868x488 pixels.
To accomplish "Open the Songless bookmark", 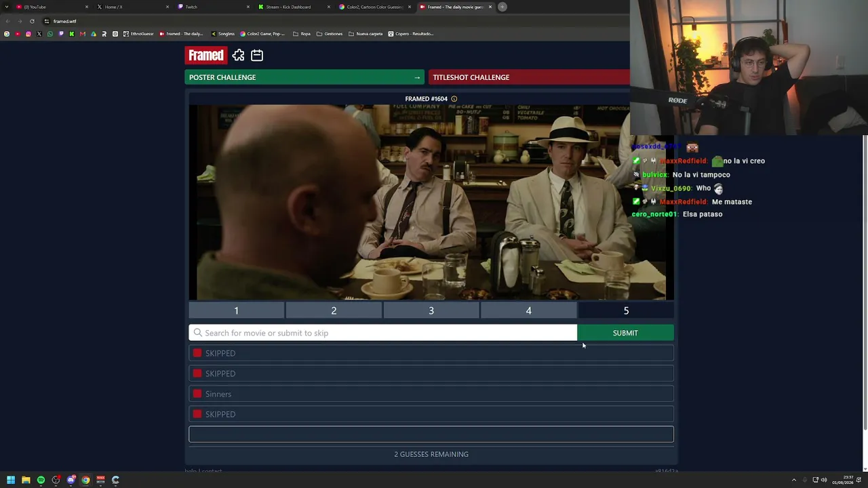I will [x=222, y=34].
